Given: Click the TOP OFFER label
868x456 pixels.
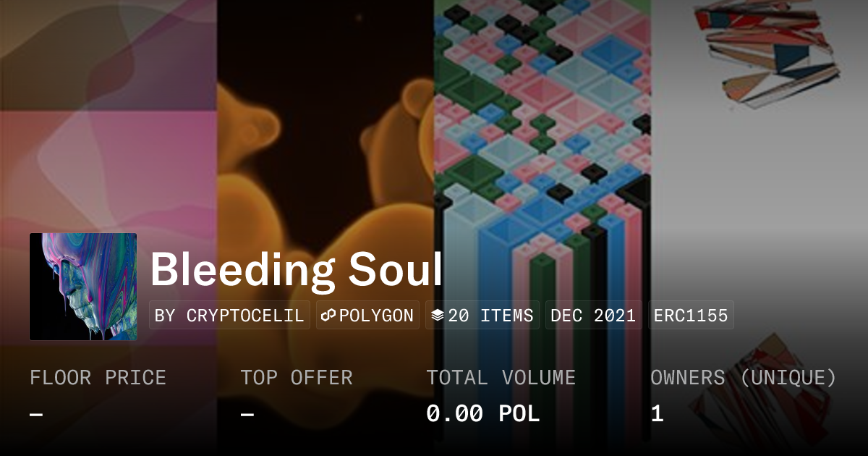Looking at the screenshot, I should pos(297,378).
